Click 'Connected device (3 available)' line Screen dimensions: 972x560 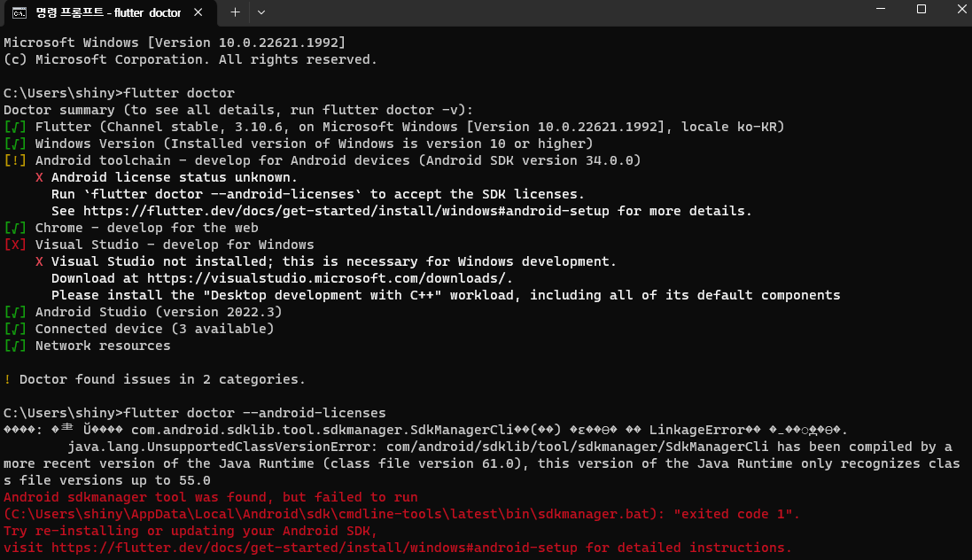139,329
